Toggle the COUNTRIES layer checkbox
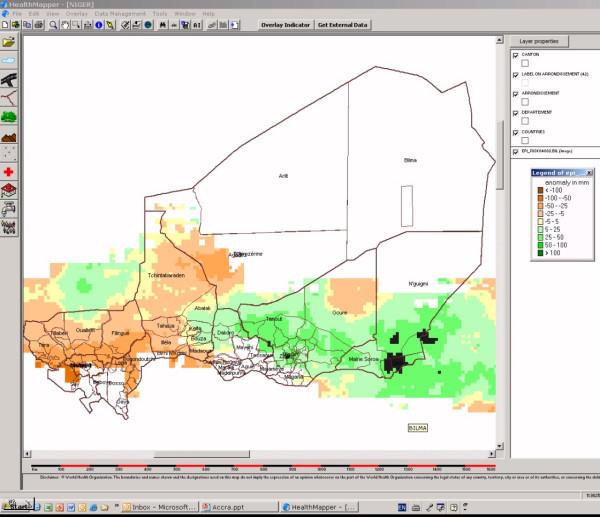This screenshot has width=600, height=517. pyautogui.click(x=514, y=131)
